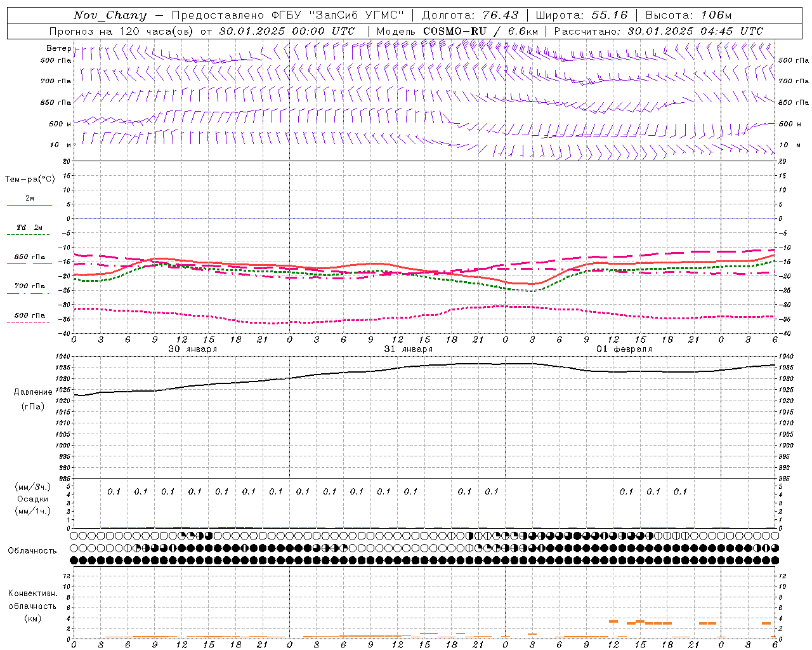812x650 pixels.
Task: Click the 700 гПа dash-dot legend line sample
Action: (29, 293)
